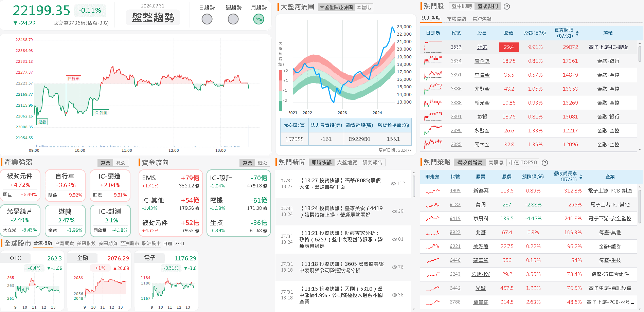Open stock code 2337 link
The height and width of the screenshot is (312, 644).
tap(456, 47)
